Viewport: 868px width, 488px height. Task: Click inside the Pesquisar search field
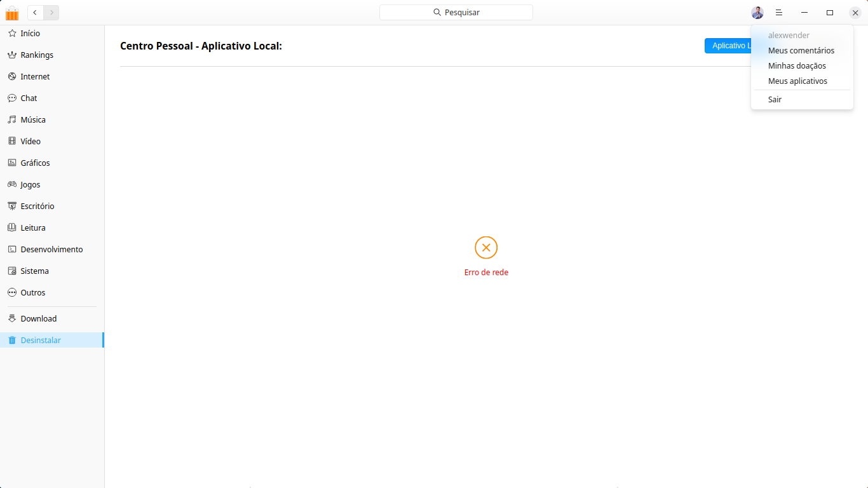pyautogui.click(x=456, y=12)
